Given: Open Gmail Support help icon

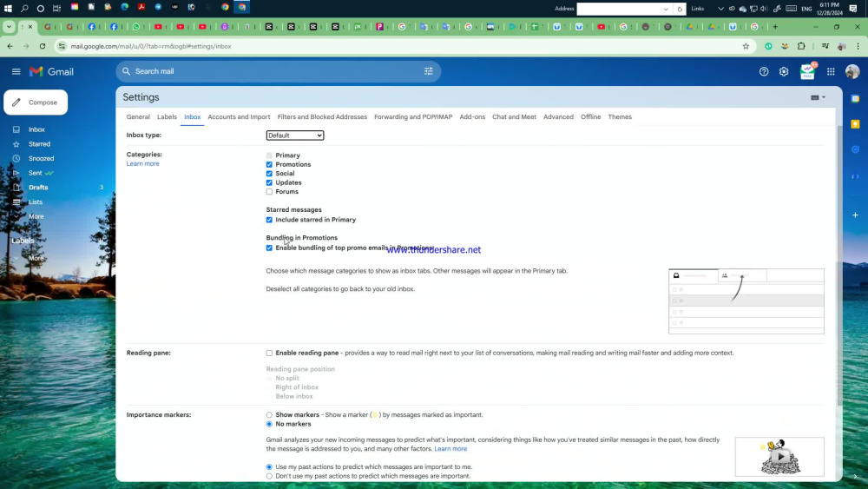Looking at the screenshot, I should 764,71.
